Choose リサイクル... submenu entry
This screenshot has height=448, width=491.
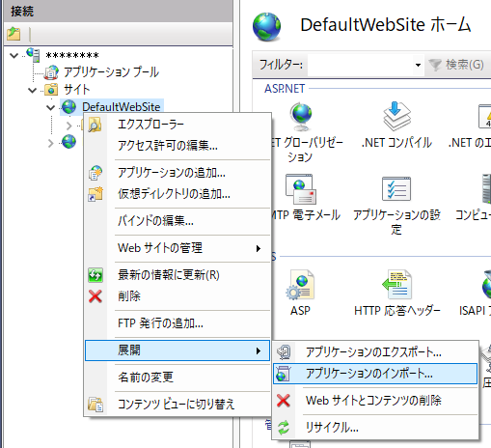click(x=375, y=428)
